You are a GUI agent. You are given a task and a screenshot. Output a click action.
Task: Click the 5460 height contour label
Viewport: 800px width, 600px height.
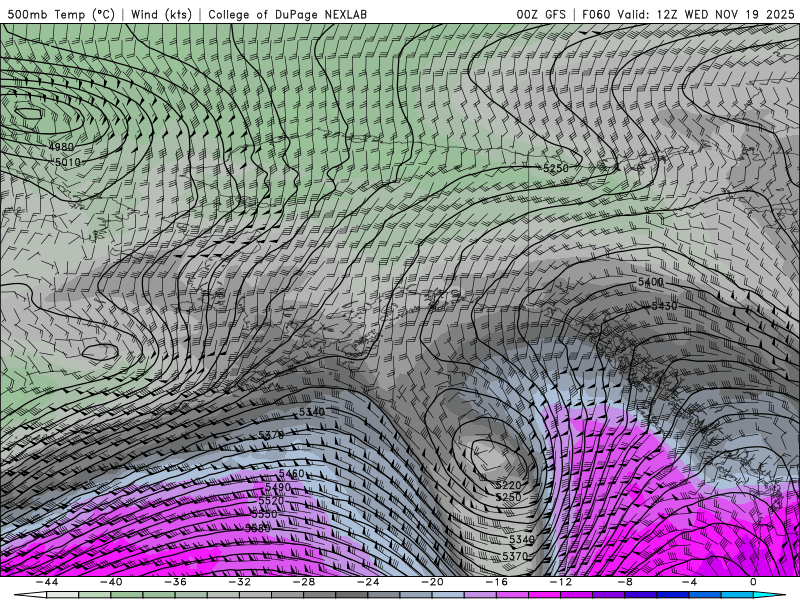[292, 473]
